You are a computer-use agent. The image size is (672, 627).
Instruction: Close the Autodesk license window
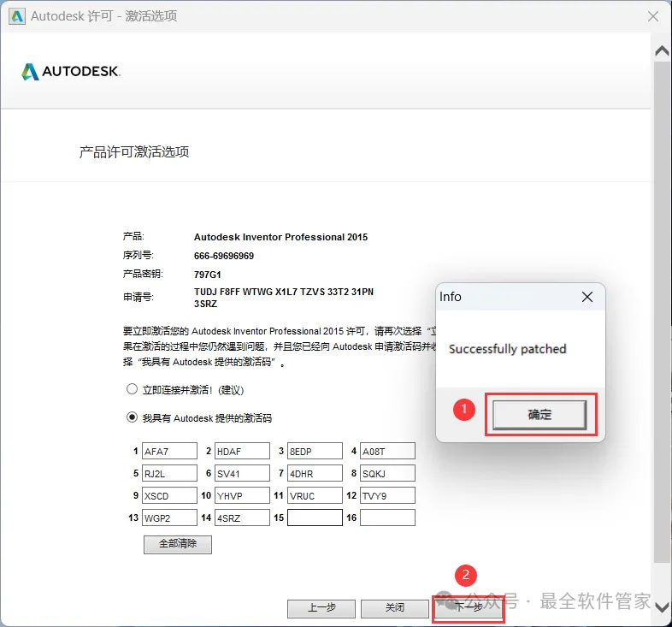[x=653, y=16]
